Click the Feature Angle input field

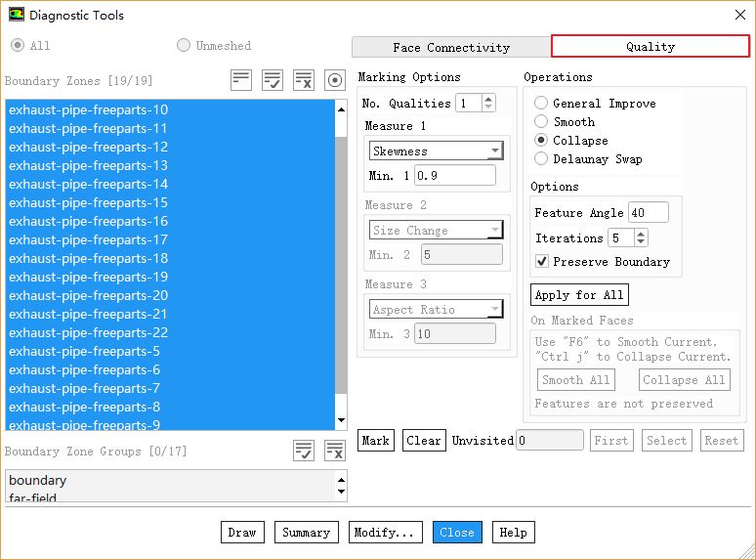click(649, 212)
